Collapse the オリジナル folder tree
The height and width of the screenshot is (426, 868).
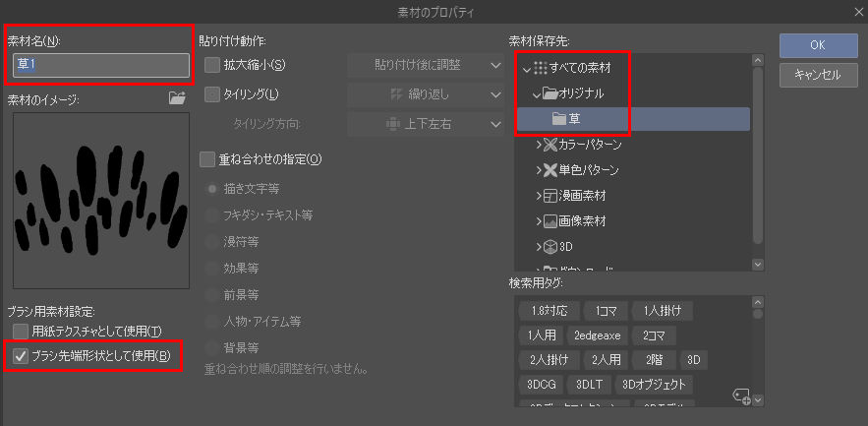[x=536, y=94]
